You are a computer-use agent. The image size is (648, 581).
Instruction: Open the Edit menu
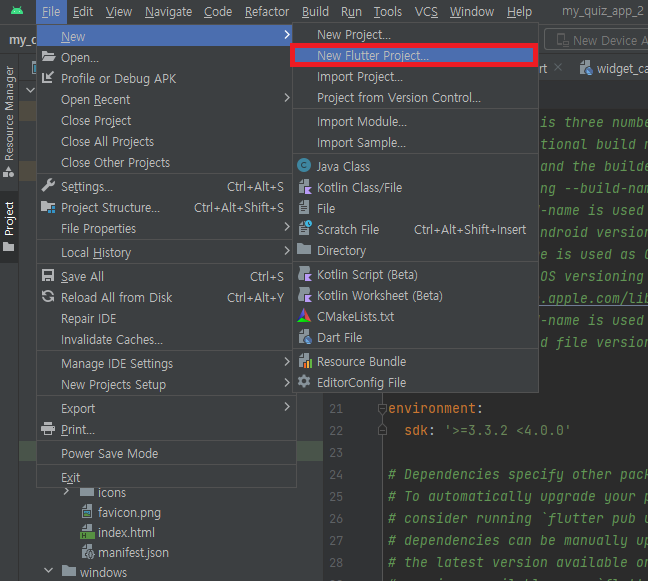click(x=83, y=12)
